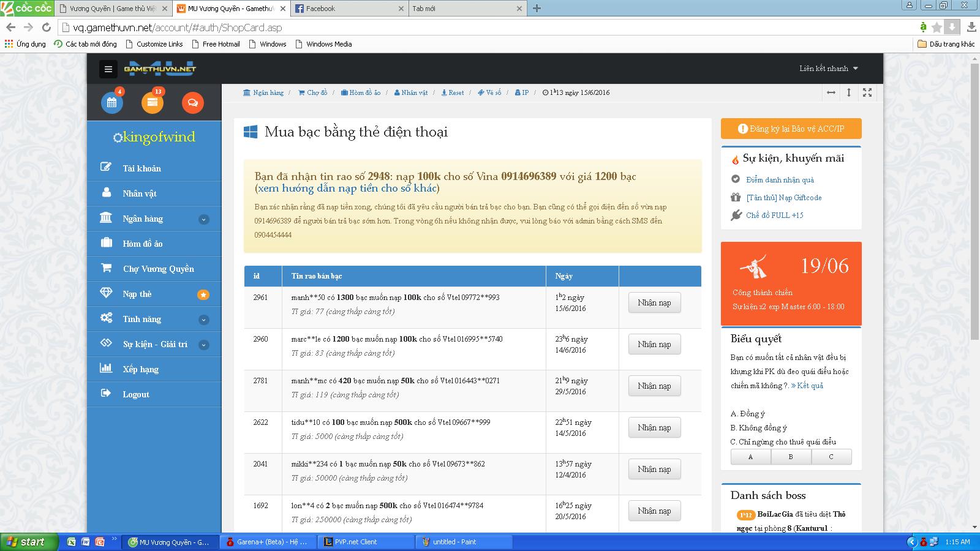Expand the Ngân hàng sidebar submenu
This screenshot has height=551, width=980.
pos(204,219)
